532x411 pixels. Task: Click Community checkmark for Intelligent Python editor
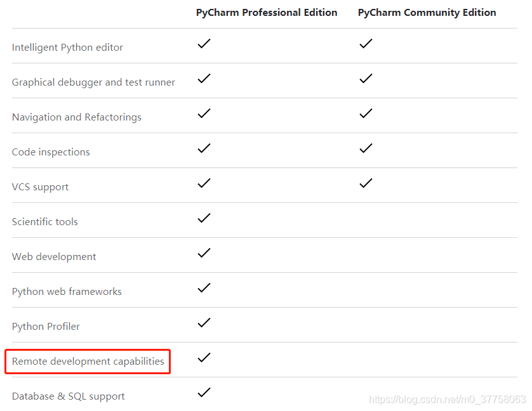[x=366, y=44]
